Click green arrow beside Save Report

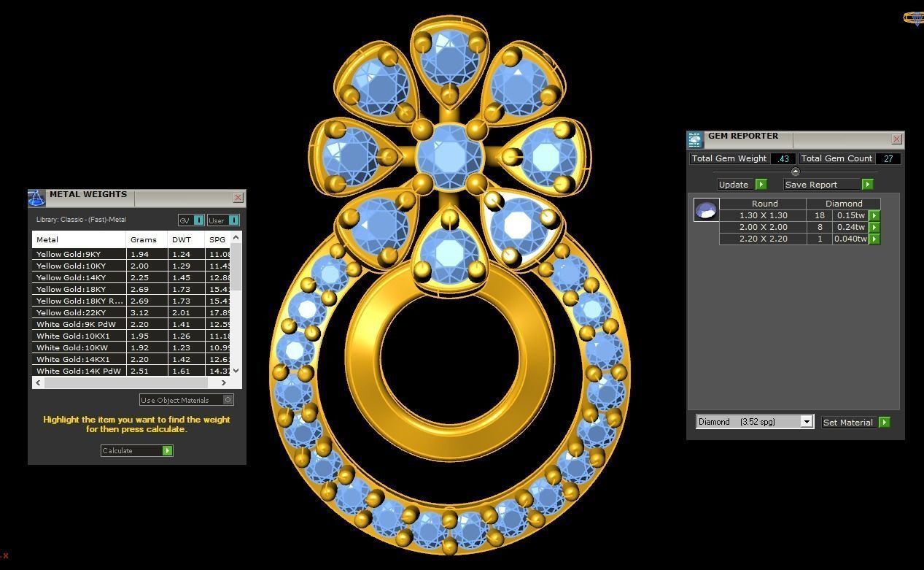point(867,185)
